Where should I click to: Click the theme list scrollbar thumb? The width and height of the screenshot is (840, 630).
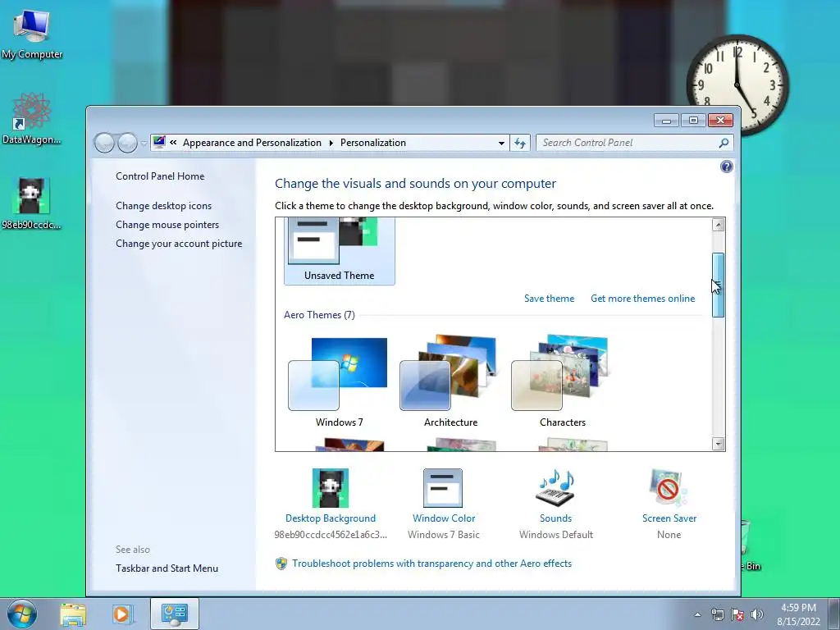tap(718, 285)
